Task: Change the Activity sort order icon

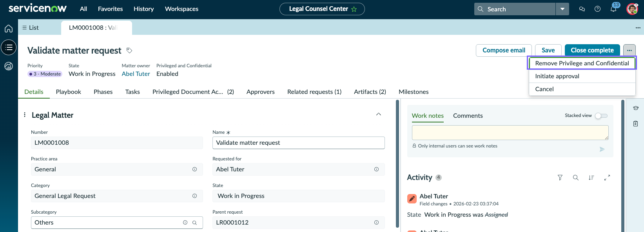Action: click(x=591, y=178)
